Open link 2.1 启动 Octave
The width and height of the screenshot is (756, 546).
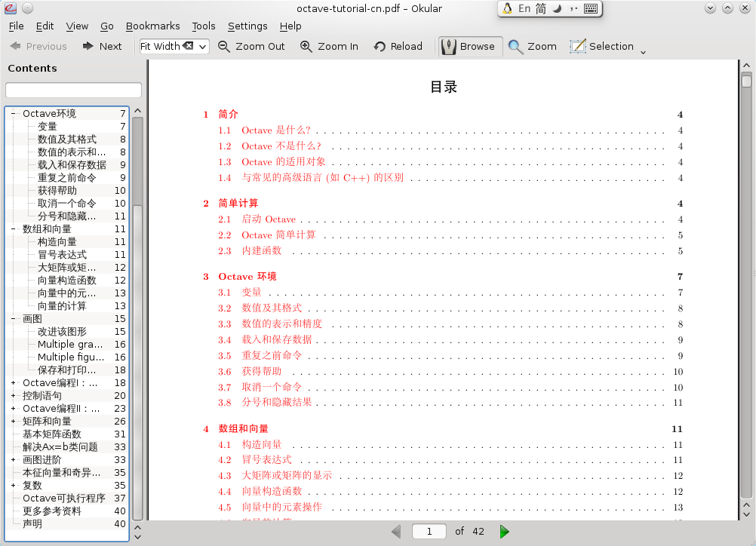coord(269,219)
